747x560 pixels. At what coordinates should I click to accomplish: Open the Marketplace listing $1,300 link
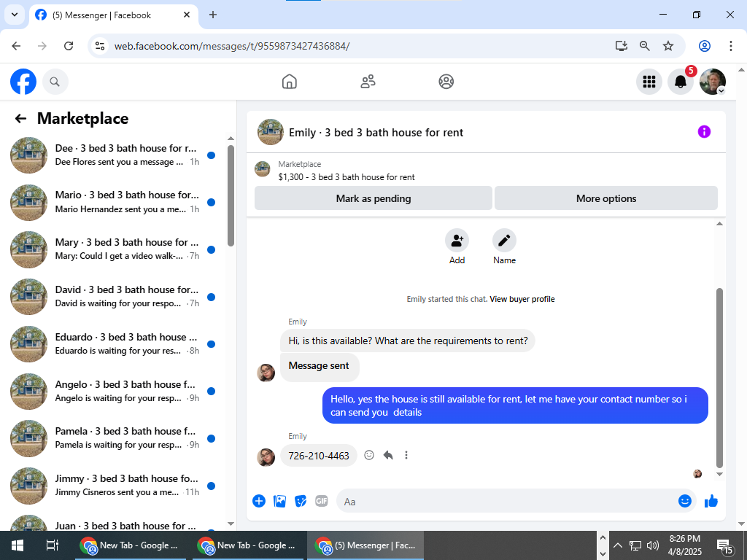tap(347, 177)
